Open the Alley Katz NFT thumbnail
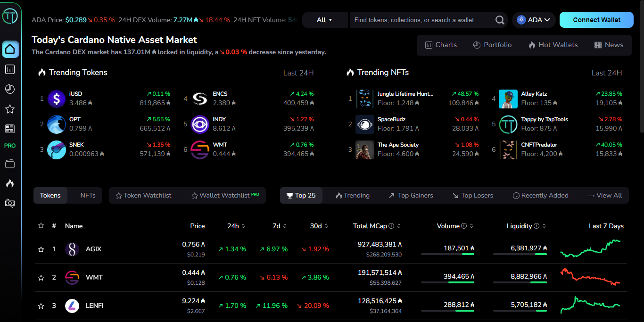This screenshot has width=644, height=322. tap(508, 99)
